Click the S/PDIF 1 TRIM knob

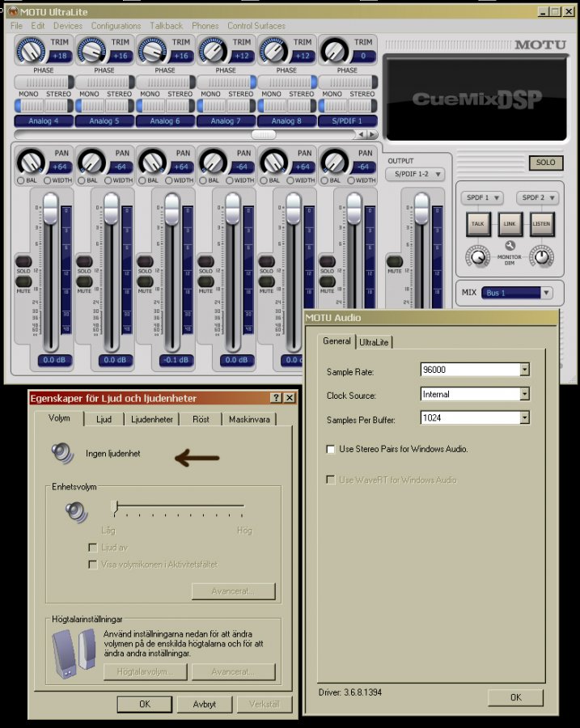334,50
